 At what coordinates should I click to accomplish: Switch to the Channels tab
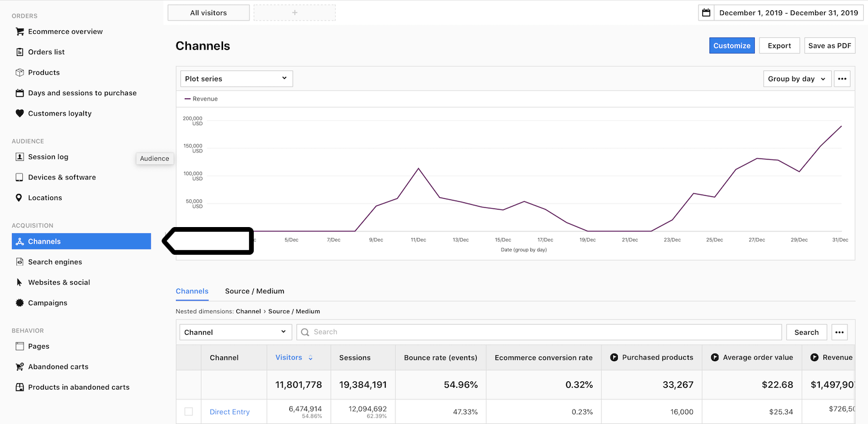click(x=192, y=291)
